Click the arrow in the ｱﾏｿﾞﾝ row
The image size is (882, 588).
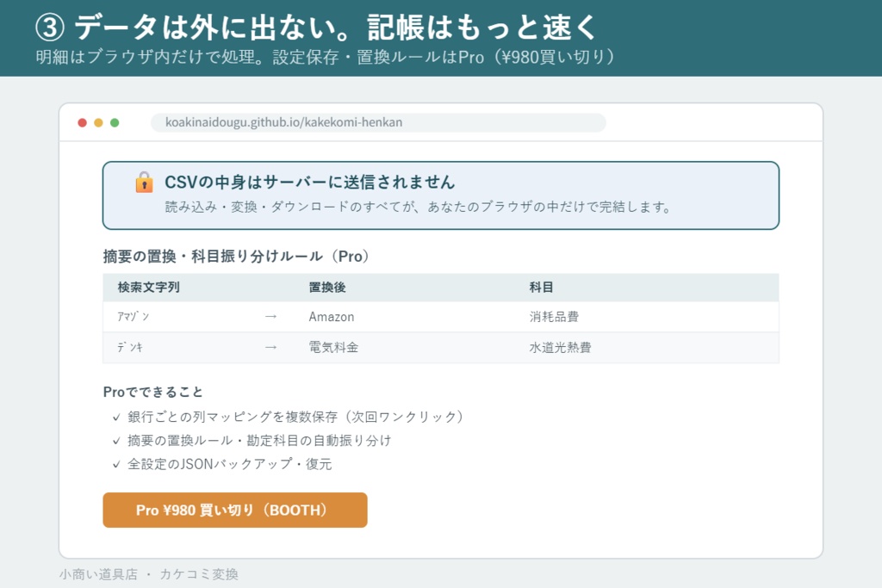(x=270, y=317)
